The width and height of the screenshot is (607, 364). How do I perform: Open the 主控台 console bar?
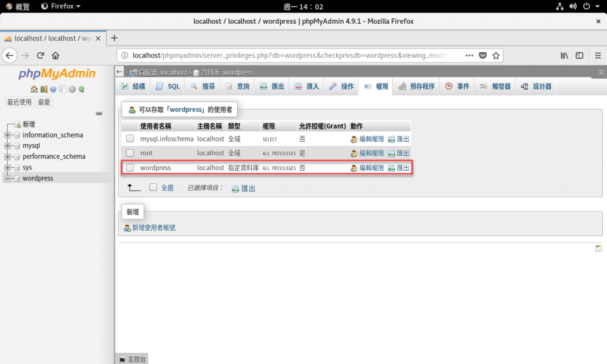pyautogui.click(x=132, y=359)
